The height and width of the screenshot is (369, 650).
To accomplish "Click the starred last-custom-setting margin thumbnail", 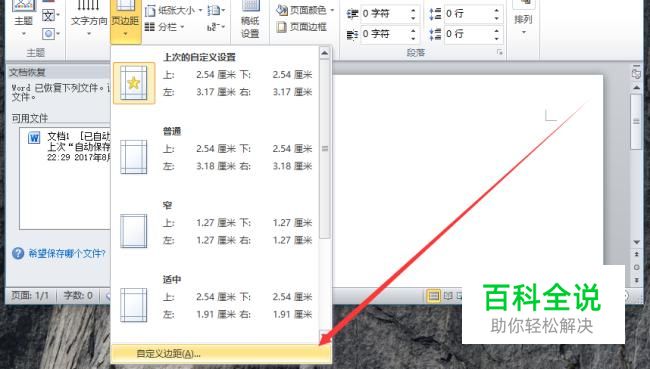I will [134, 83].
